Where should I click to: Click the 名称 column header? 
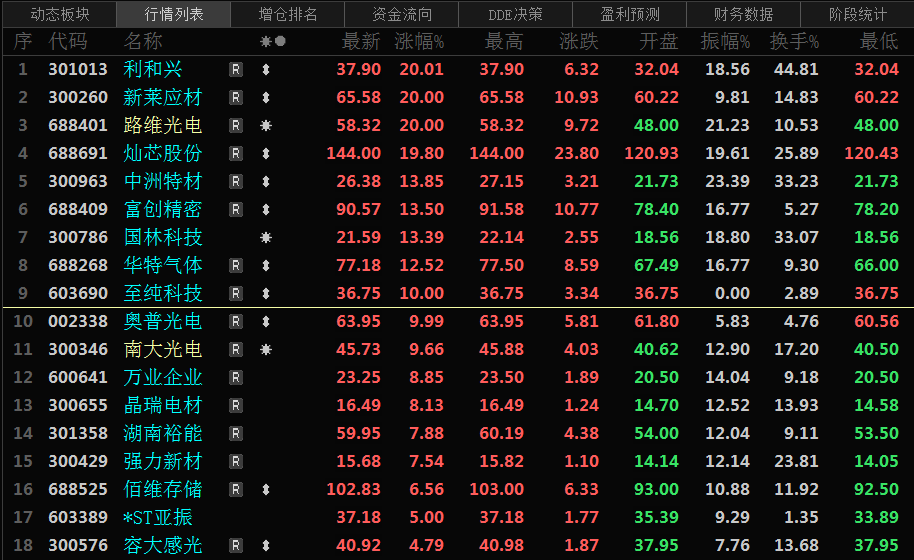(x=143, y=41)
